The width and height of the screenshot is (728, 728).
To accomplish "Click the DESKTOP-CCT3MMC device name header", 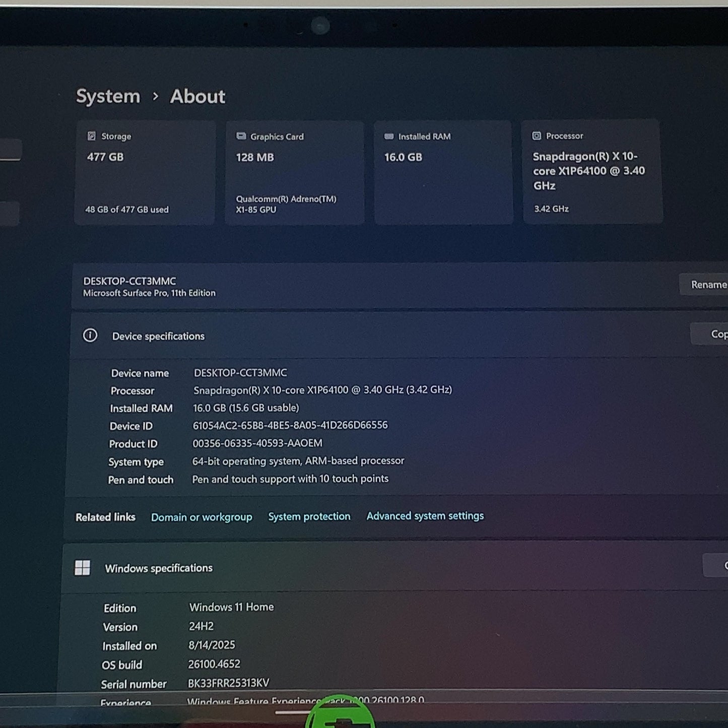I will [129, 281].
